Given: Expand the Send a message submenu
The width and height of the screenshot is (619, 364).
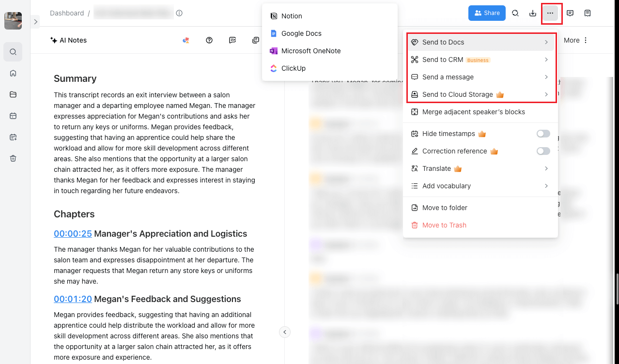Looking at the screenshot, I should point(480,77).
